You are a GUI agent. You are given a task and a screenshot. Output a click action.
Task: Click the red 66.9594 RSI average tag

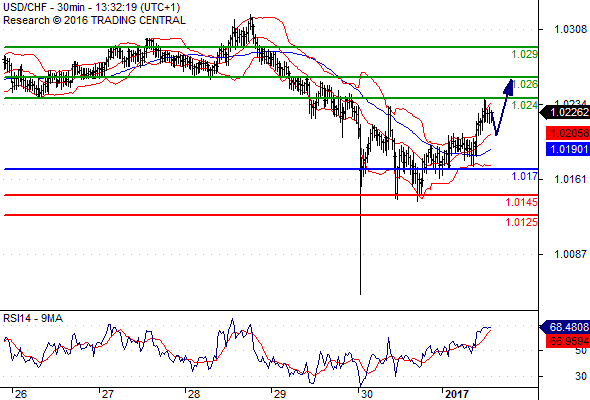568,341
